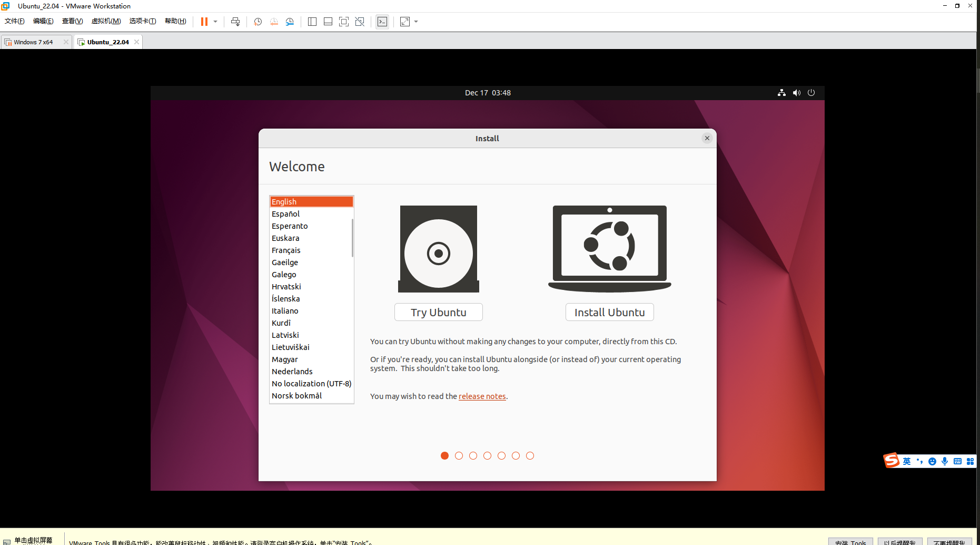Click the 安装 Tools button in bottom bar
Viewport: 980px width, 545px height.
pyautogui.click(x=850, y=542)
